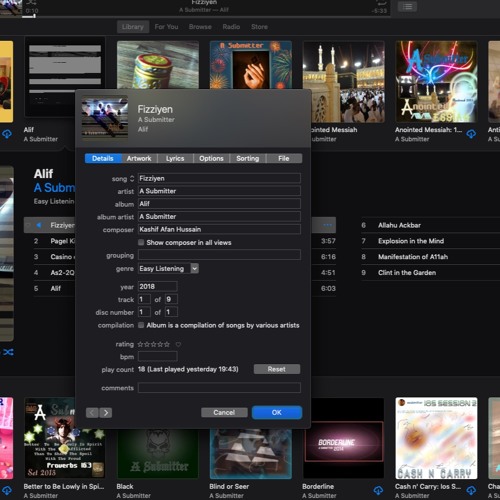Click the disc number field

pos(144,312)
